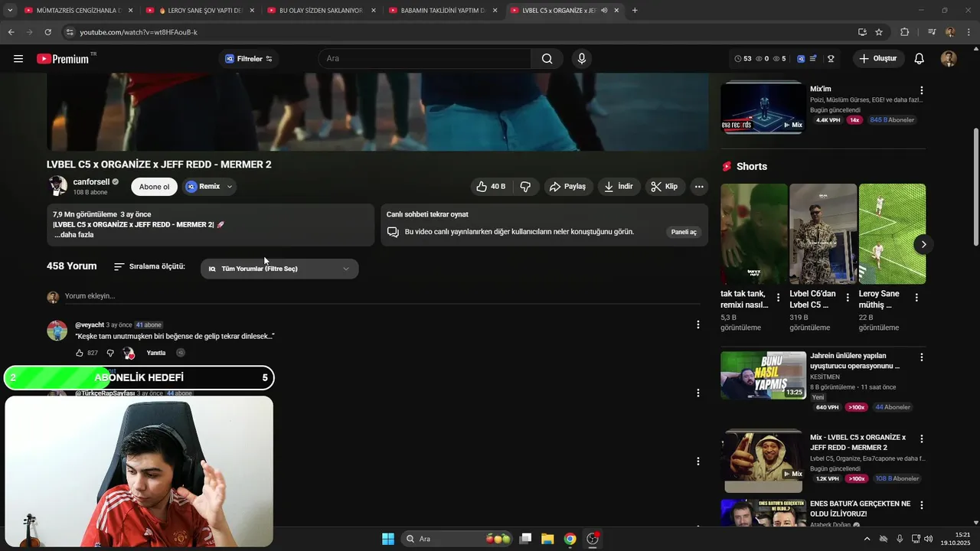The image size is (980, 551).
Task: Open a new browser tab
Action: [635, 11]
